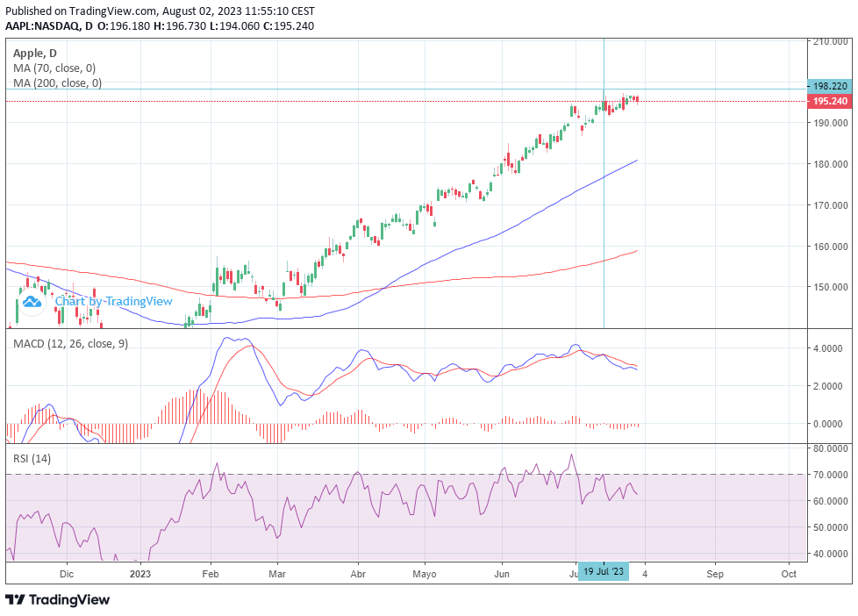Viewport: 858px width, 616px height.
Task: Click the 4.0000 MACD axis label
Action: click(828, 348)
